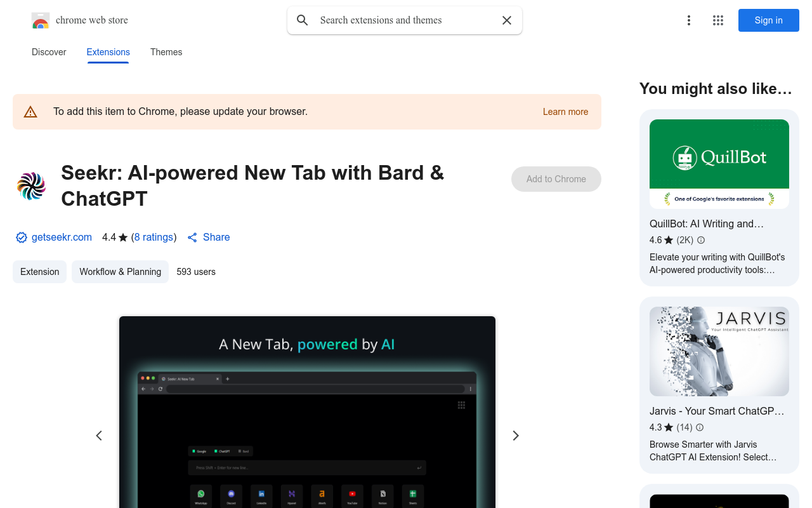Click the Extension chip
This screenshot has width=812, height=508.
(39, 272)
